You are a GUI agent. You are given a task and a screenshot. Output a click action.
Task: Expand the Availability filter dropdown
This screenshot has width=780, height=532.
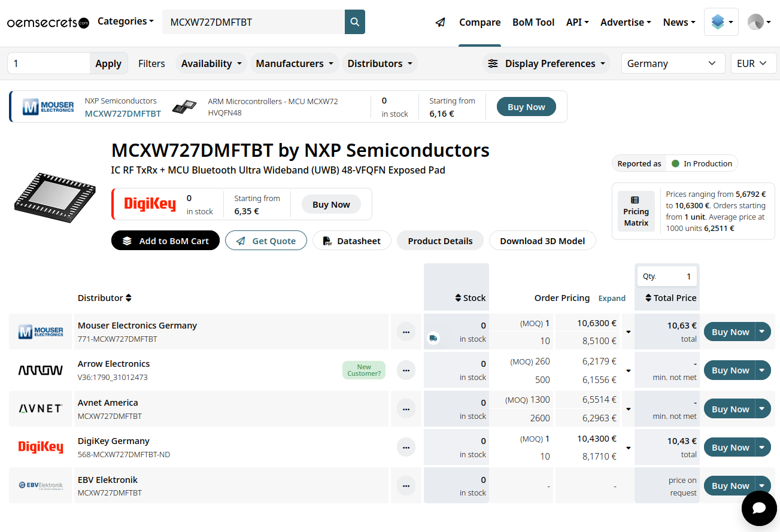[x=211, y=63]
